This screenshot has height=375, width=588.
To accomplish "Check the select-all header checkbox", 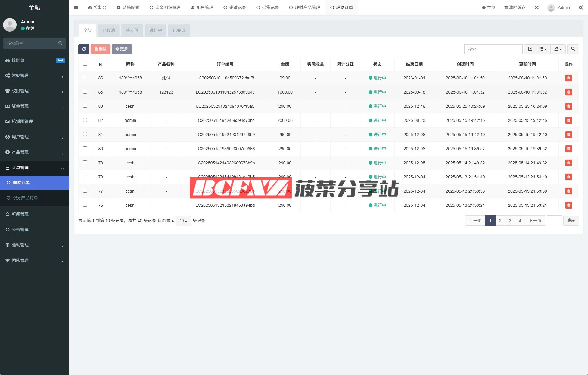I will [x=85, y=64].
